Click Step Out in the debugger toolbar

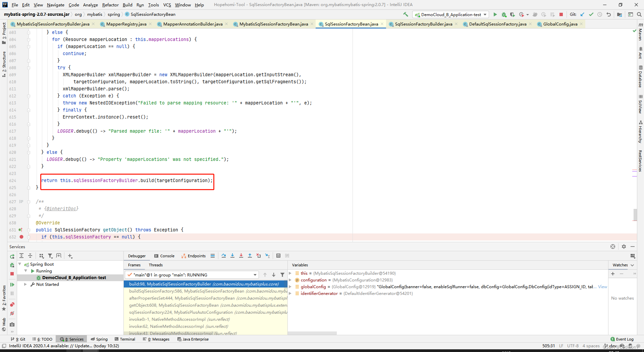250,256
